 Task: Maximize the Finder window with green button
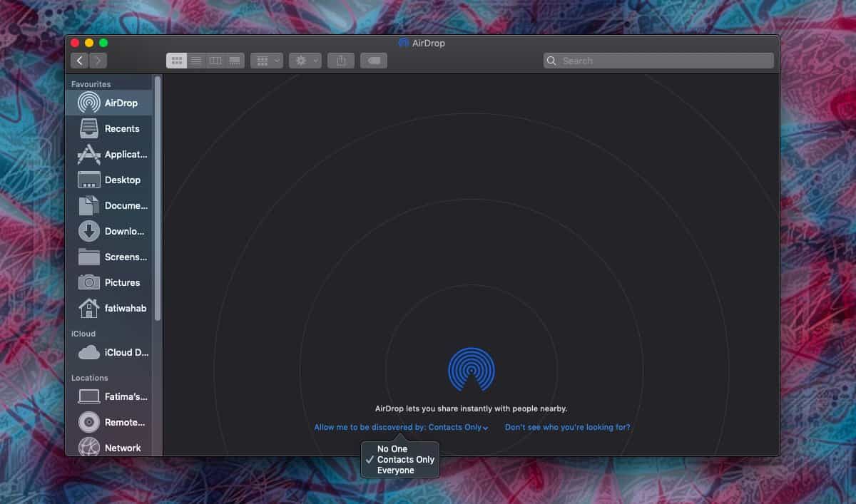pos(103,43)
